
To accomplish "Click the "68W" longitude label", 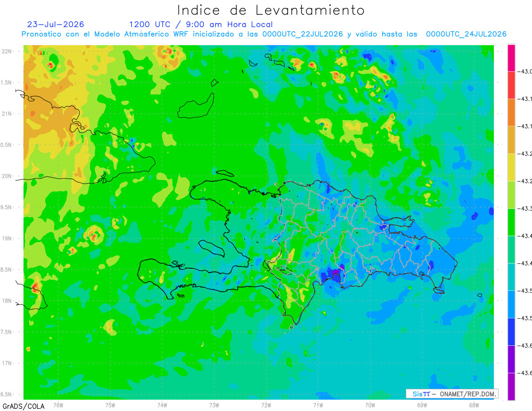I will [x=474, y=405].
